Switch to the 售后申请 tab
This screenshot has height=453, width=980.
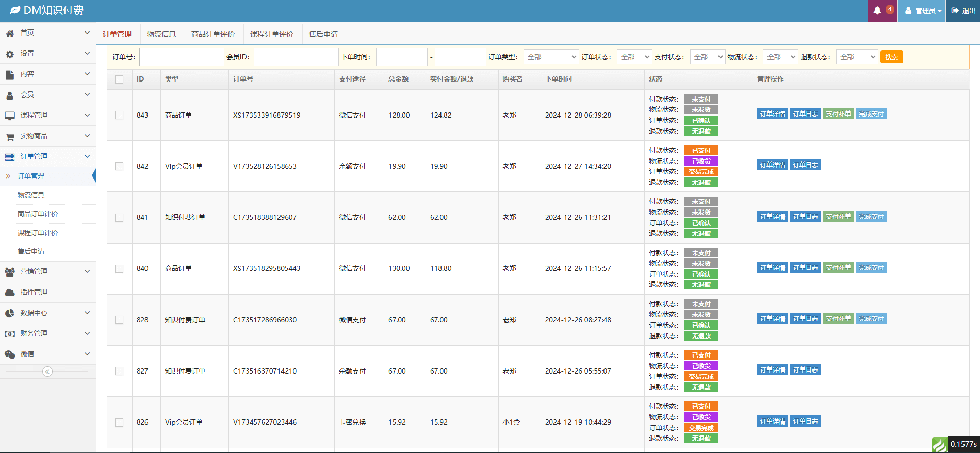pyautogui.click(x=323, y=34)
